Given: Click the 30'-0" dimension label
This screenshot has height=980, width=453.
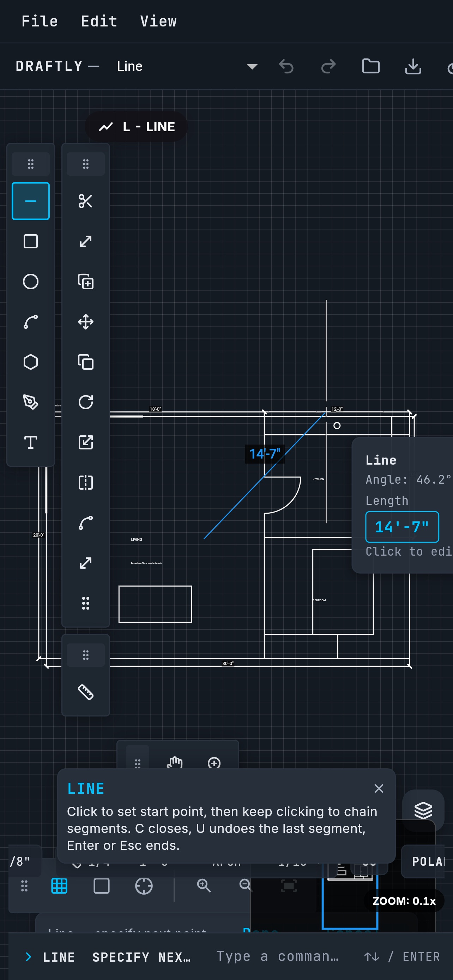Looking at the screenshot, I should [x=228, y=663].
